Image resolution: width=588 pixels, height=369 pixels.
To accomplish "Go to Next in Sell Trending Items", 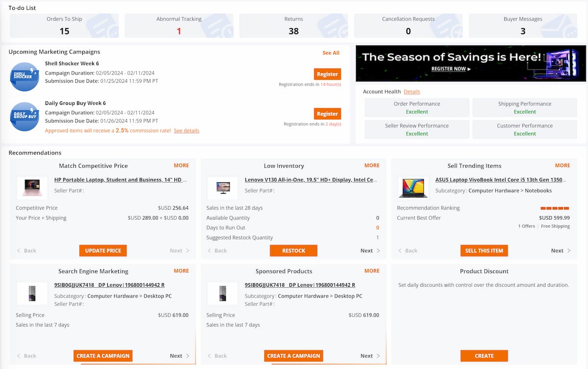I will [x=561, y=250].
